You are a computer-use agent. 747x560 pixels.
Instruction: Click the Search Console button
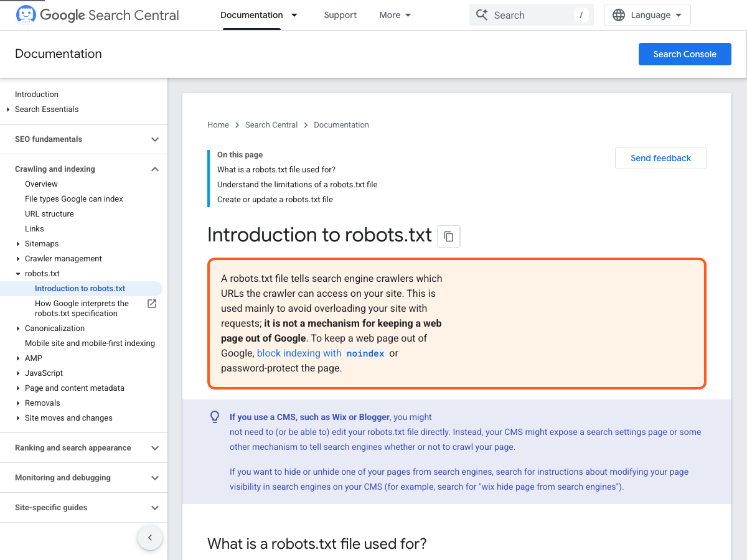[x=685, y=54]
